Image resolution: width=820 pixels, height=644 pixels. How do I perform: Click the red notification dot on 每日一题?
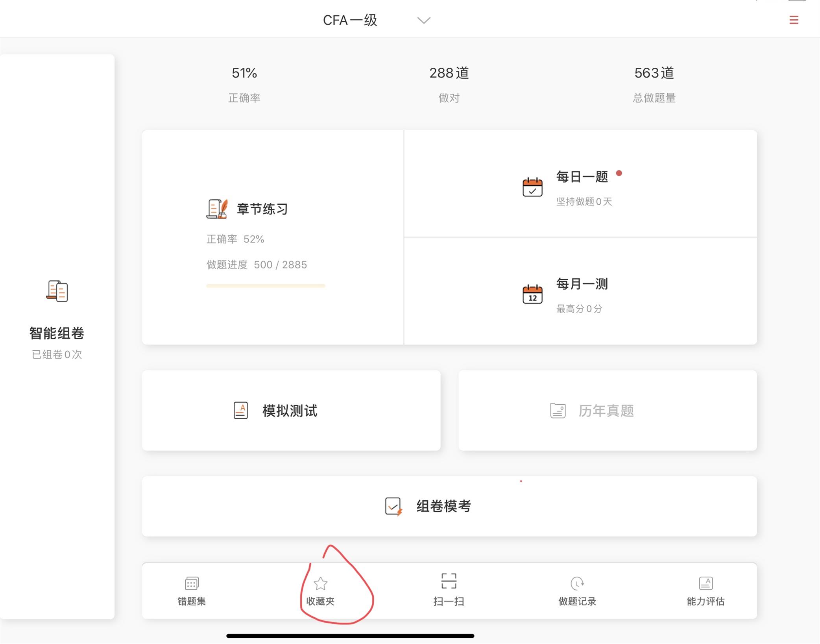619,173
